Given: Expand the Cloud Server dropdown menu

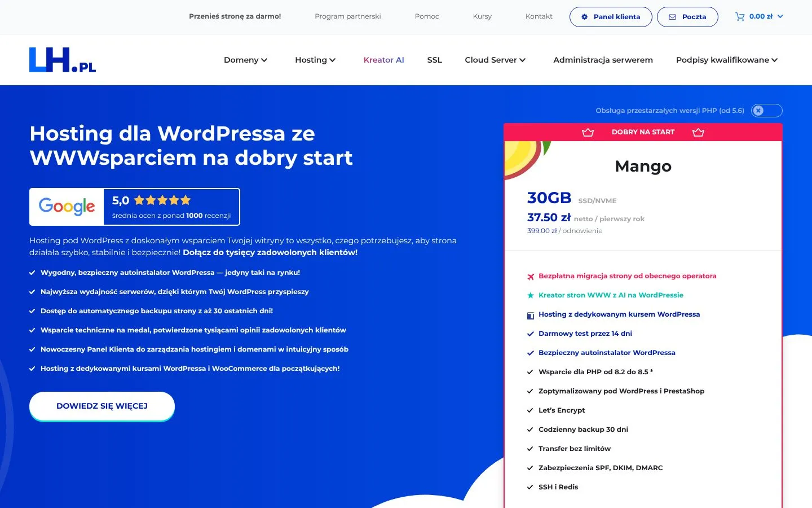Looking at the screenshot, I should 495,60.
